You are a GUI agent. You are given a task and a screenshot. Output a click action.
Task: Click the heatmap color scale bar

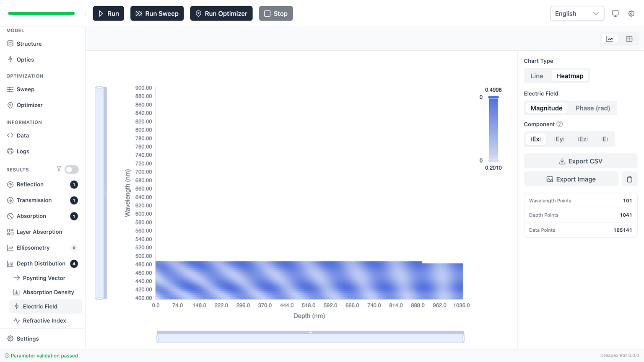493,129
